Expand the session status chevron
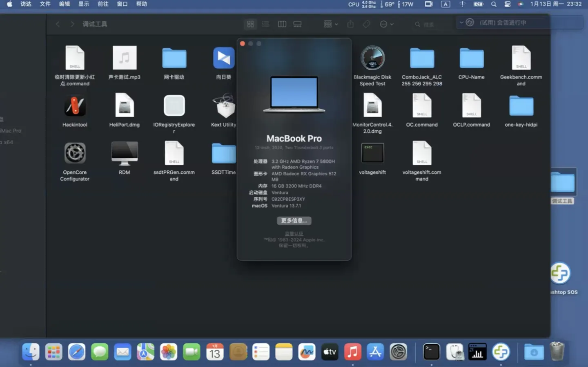 (461, 22)
